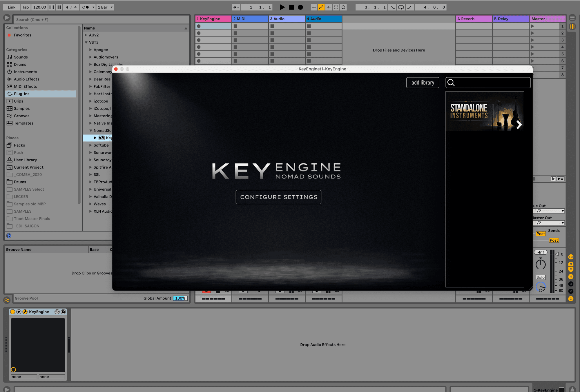Select the Master track header
Image resolution: width=580 pixels, height=392 pixels.
tap(548, 19)
